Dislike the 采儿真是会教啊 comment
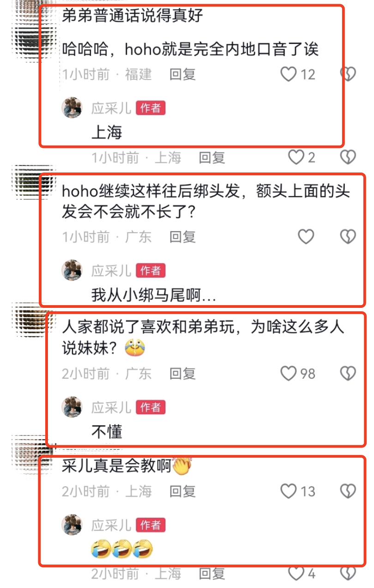This screenshot has height=588, width=374. (348, 491)
